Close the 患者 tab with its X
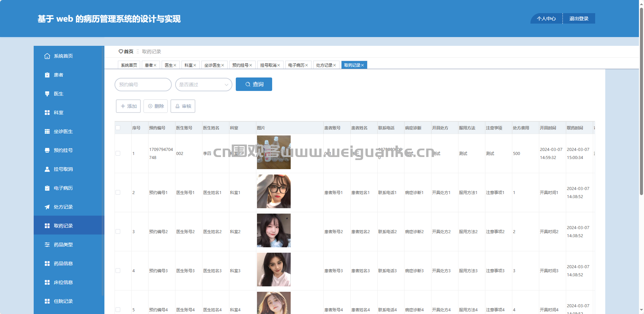Viewport: 644px width, 314px height. click(x=155, y=65)
